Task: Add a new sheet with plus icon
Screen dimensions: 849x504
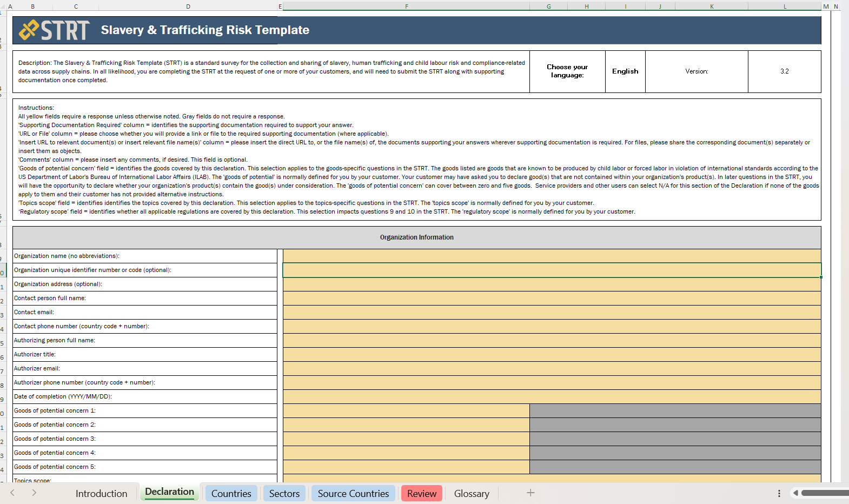Action: [x=530, y=493]
